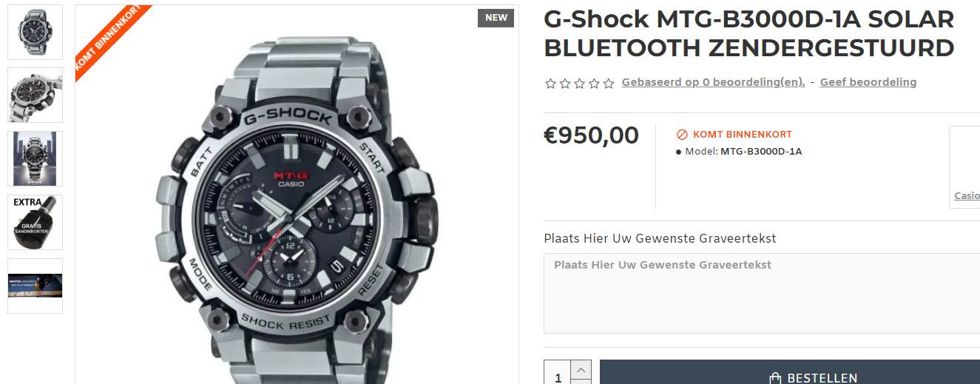
Task: Click the shopping bag icon on Bestellen
Action: (775, 378)
